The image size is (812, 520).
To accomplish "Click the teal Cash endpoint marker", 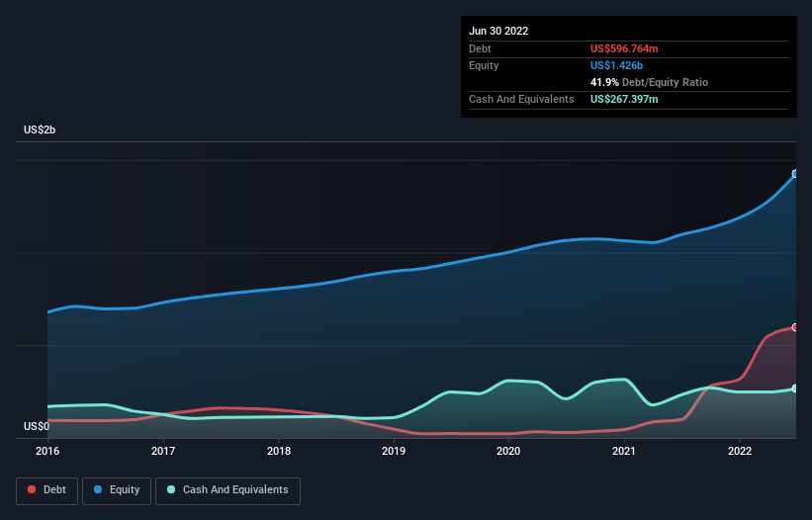I will pos(795,389).
